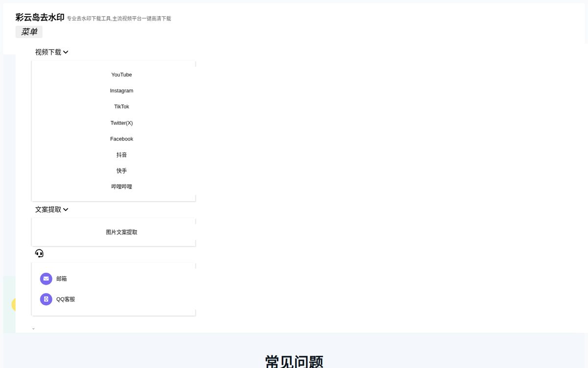The height and width of the screenshot is (368, 588).
Task: Click the headset customer service icon
Action: click(39, 253)
